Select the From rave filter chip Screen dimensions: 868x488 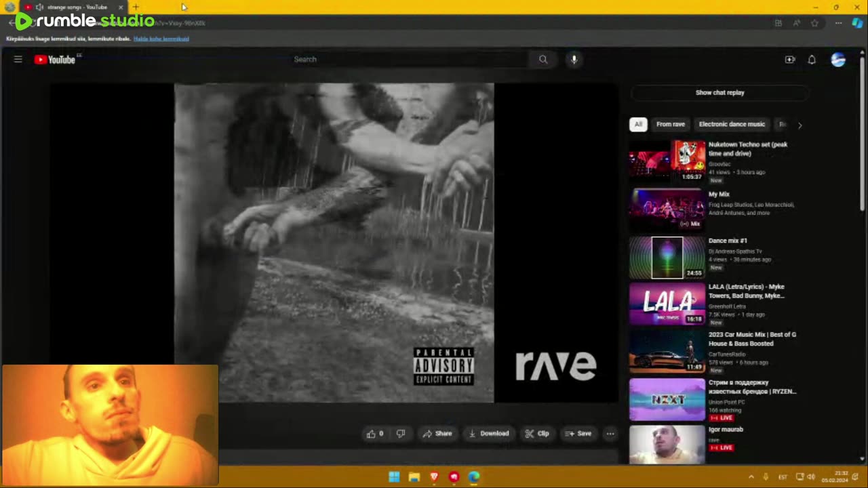[671, 125]
